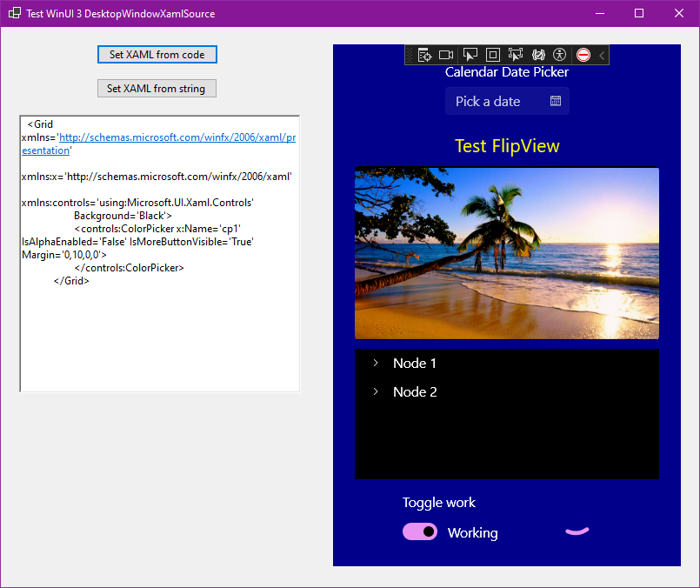The height and width of the screenshot is (588, 700).
Task: Collapse the in-app toolbar with the chevron
Action: pyautogui.click(x=601, y=54)
